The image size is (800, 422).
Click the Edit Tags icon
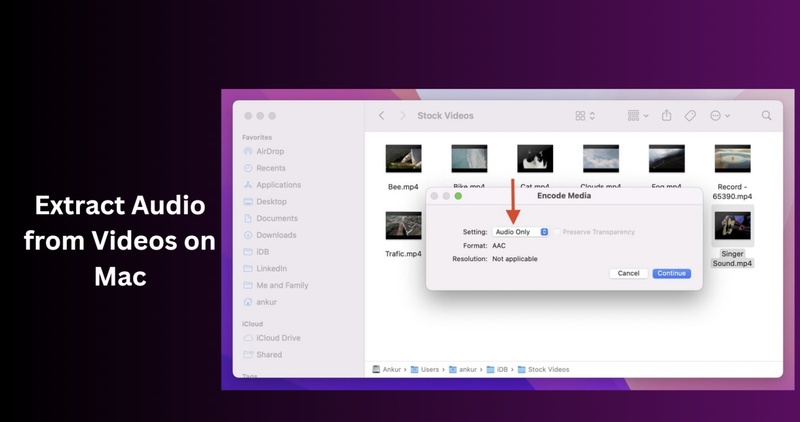click(x=690, y=116)
